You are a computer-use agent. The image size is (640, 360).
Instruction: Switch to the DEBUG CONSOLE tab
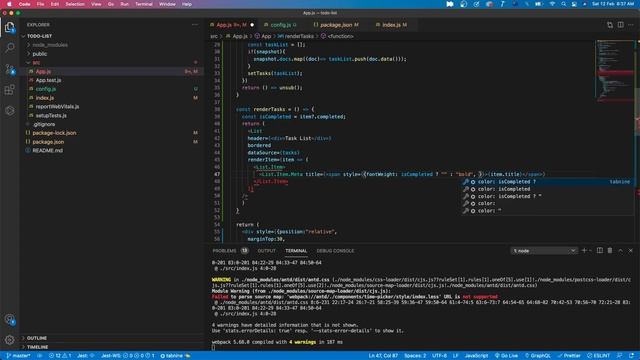point(335,251)
